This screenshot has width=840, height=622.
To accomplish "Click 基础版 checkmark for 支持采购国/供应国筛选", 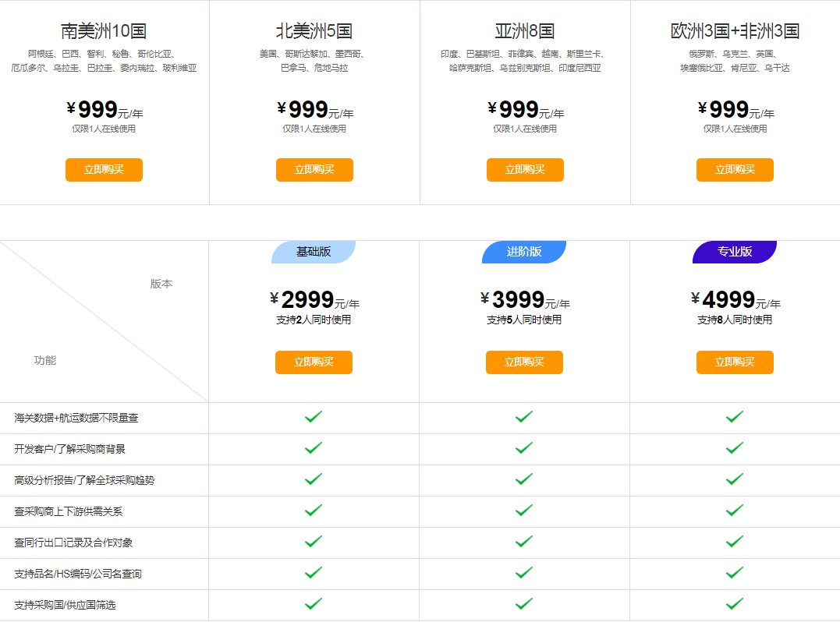I will click(314, 604).
